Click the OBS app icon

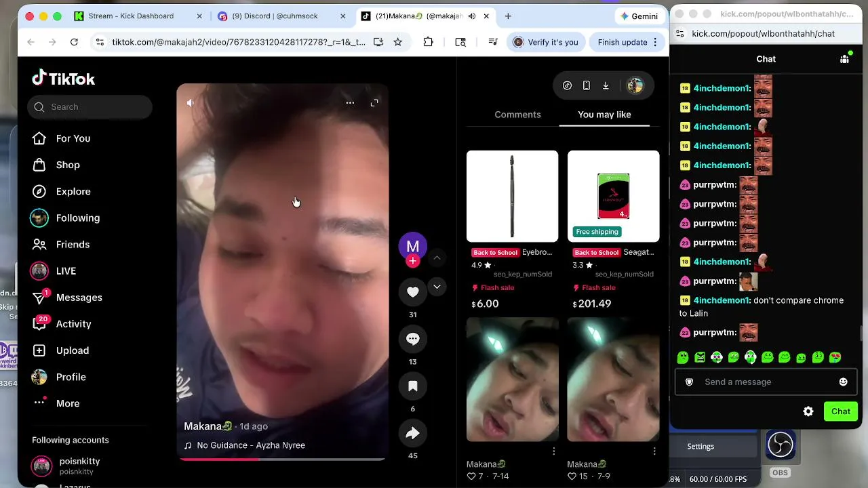(780, 446)
